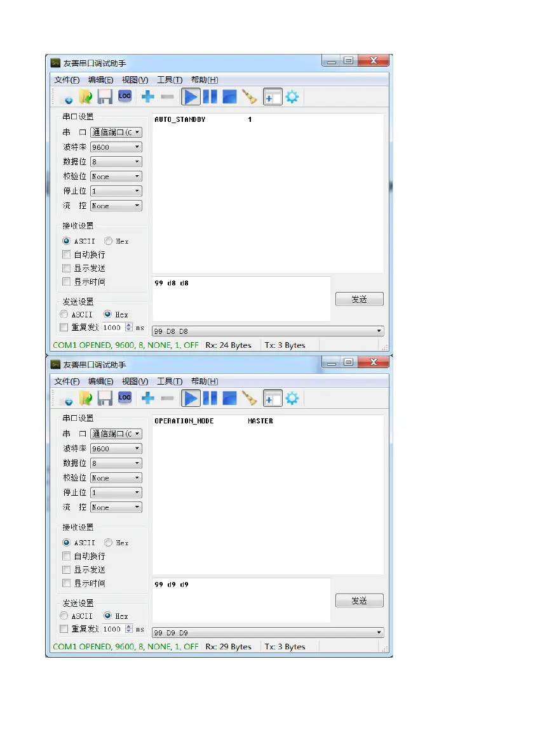The image size is (533, 756).
Task: Tick 重复发送 checkbox in the OPERATION_MODE window
Action: point(64,628)
